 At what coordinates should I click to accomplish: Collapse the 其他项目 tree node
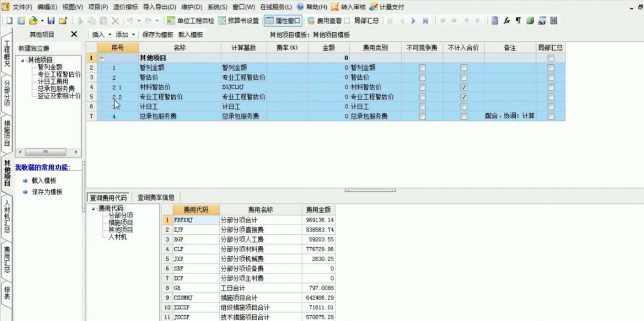click(22, 60)
